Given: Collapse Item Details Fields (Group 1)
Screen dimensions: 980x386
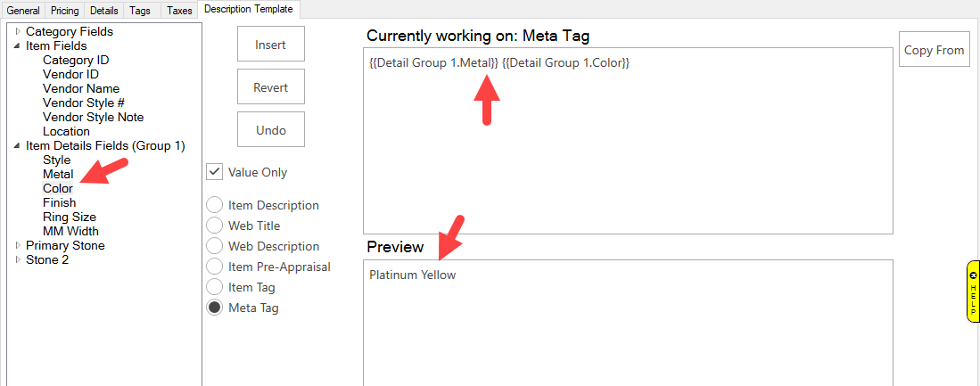Looking at the screenshot, I should 18,145.
